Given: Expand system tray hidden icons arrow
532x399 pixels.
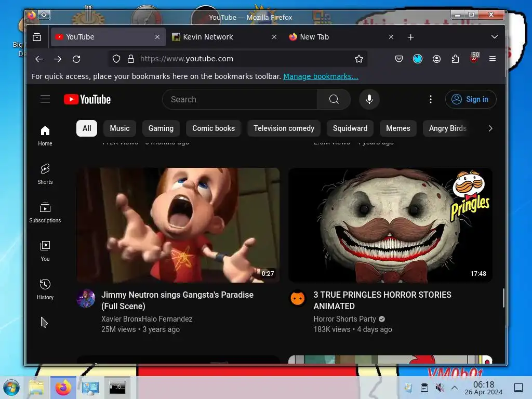Looking at the screenshot, I should pos(455,388).
